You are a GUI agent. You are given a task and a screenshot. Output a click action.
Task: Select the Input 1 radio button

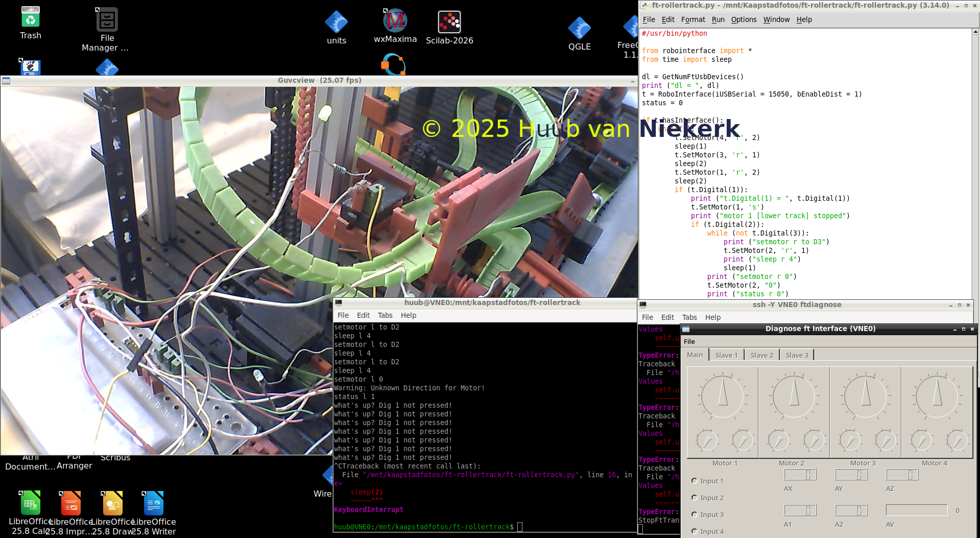(695, 481)
